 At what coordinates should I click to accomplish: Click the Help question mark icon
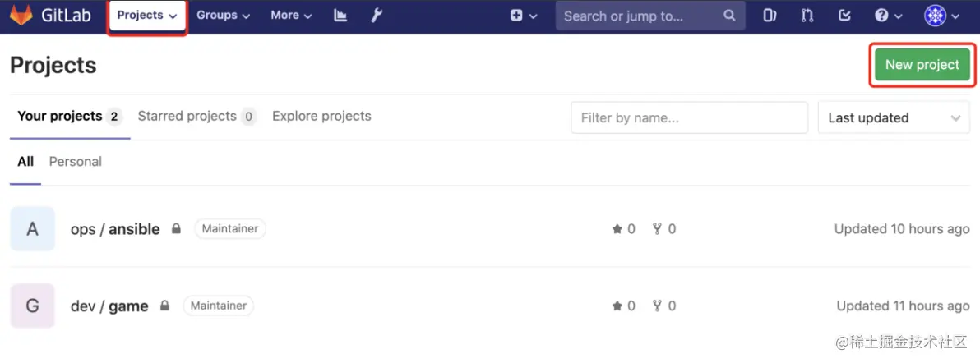tap(888, 16)
